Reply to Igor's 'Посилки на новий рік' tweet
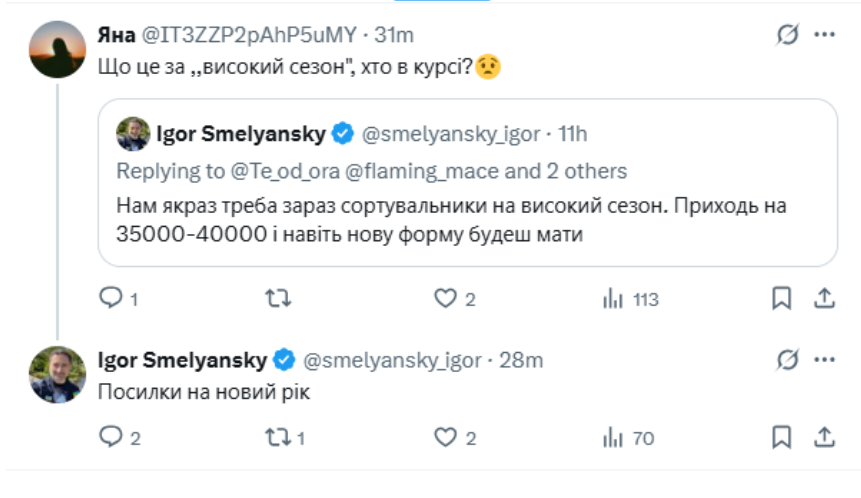 pyautogui.click(x=111, y=437)
